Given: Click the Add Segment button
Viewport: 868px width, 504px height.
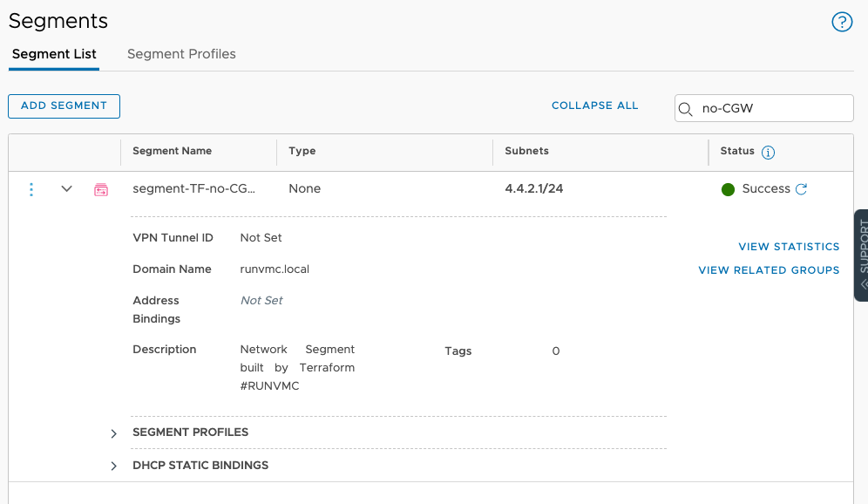Looking at the screenshot, I should (64, 106).
